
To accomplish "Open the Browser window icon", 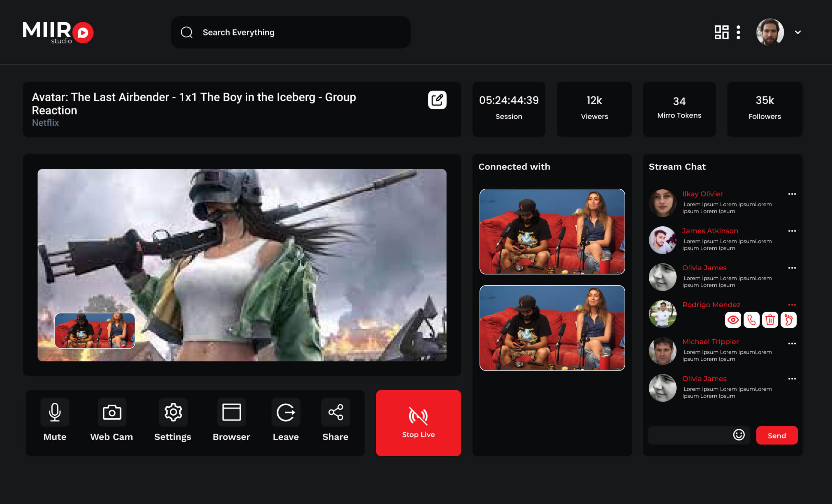I will 231,412.
